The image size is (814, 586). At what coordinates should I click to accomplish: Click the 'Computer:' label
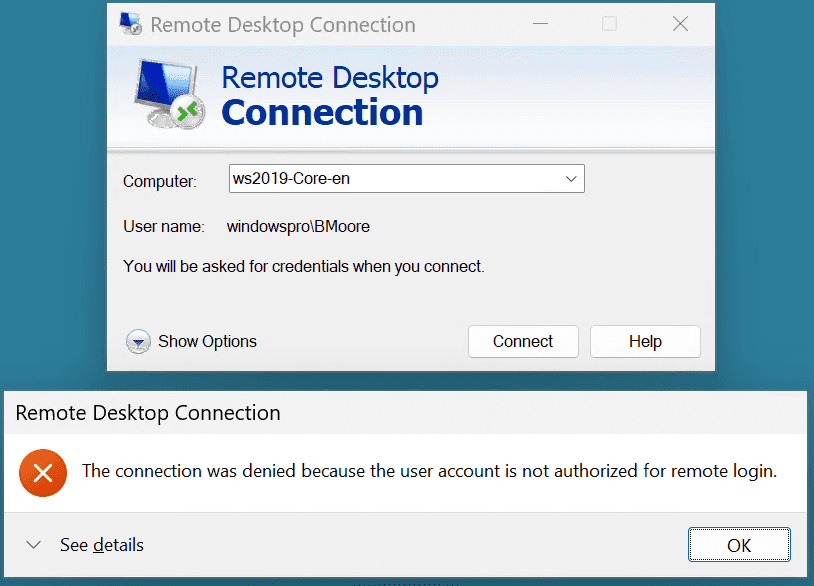(x=160, y=181)
